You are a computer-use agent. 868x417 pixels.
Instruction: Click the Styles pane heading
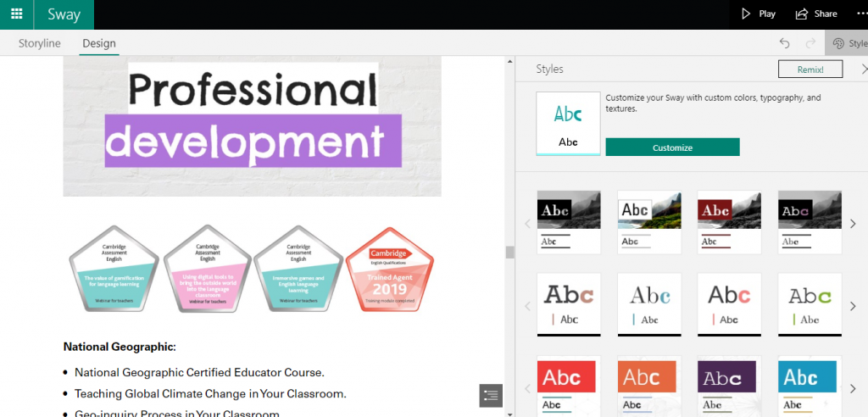(549, 69)
